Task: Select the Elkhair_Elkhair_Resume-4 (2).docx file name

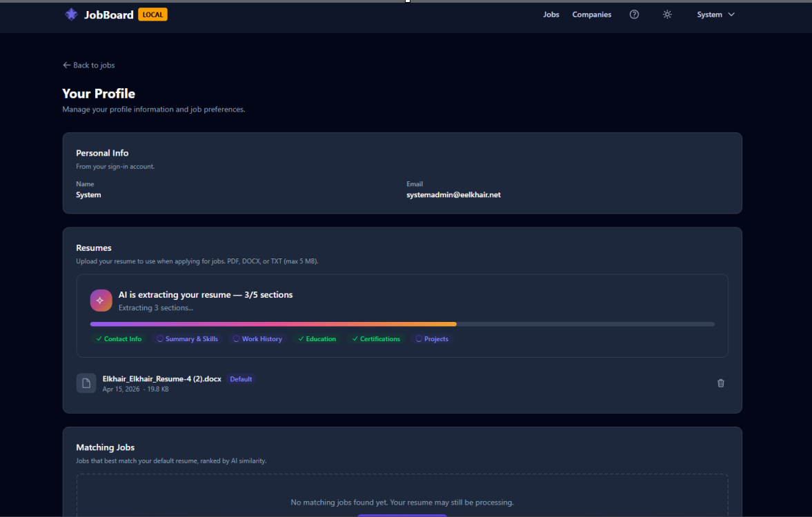Action: pos(161,379)
